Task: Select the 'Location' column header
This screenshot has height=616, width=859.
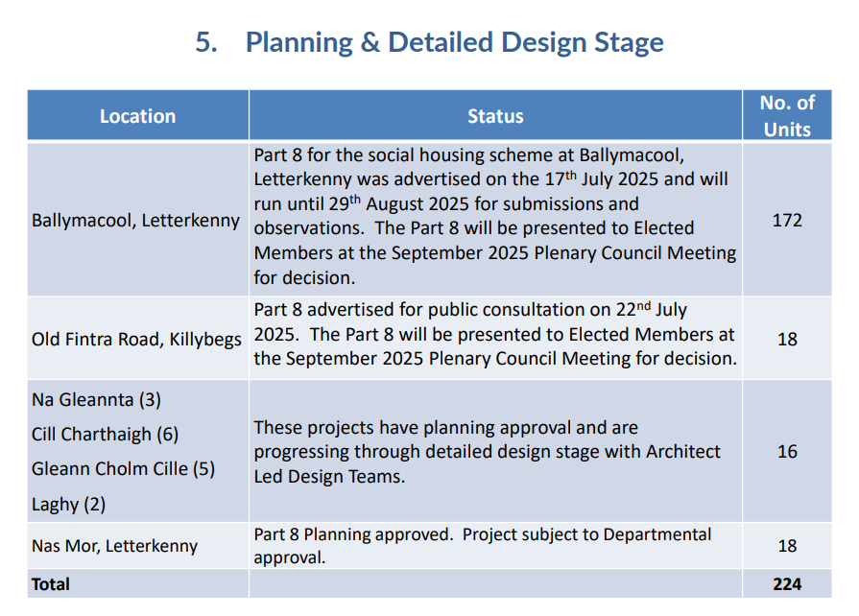Action: (x=137, y=116)
